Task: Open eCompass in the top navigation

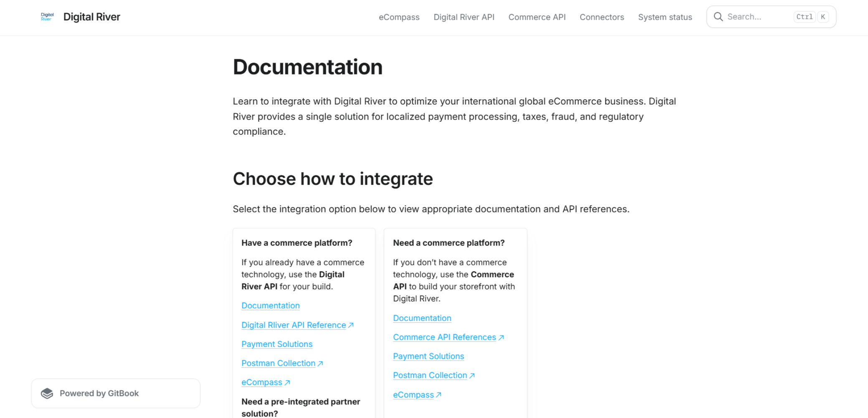Action: [399, 17]
